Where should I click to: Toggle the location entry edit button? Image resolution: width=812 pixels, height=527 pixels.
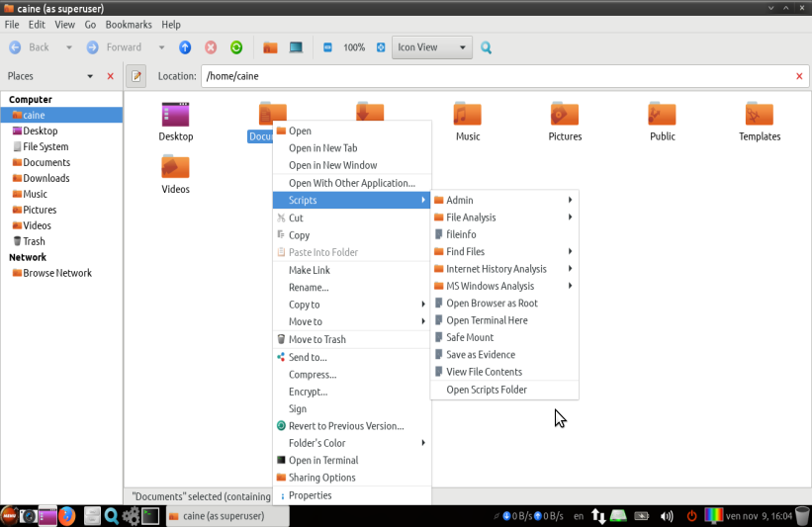click(136, 76)
